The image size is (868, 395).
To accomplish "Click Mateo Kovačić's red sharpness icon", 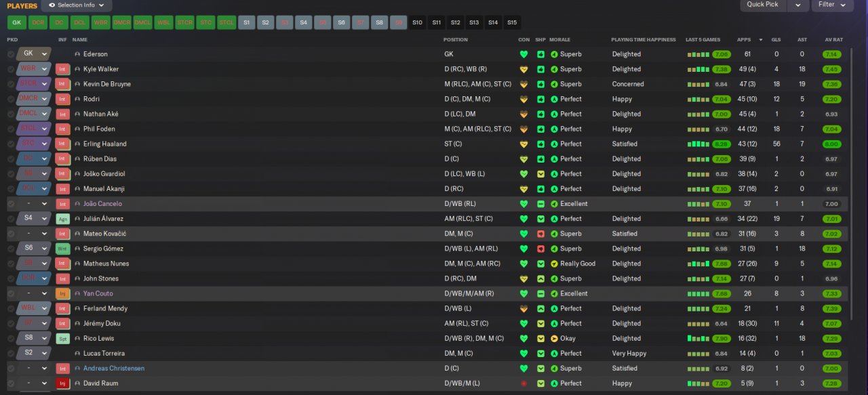I will (540, 234).
